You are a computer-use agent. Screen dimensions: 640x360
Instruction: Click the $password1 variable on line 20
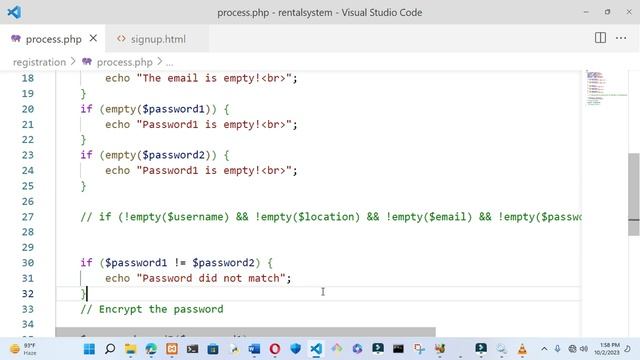click(173, 109)
